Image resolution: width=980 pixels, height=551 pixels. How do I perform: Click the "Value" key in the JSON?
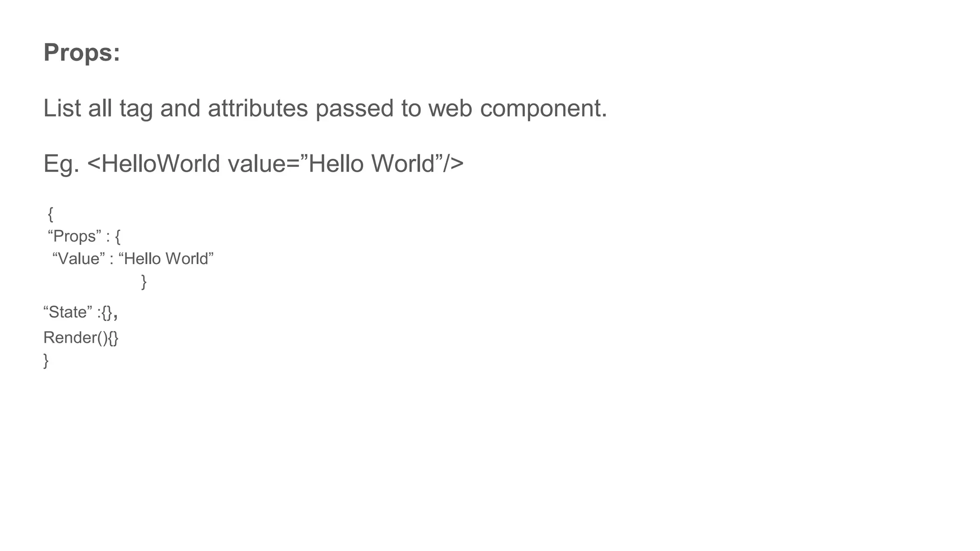tap(78, 259)
